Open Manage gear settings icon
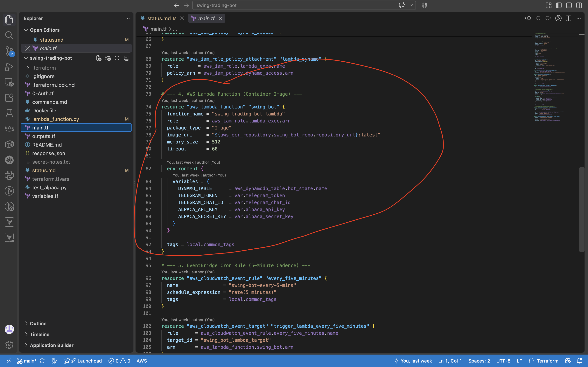This screenshot has height=367, width=588. pos(9,344)
